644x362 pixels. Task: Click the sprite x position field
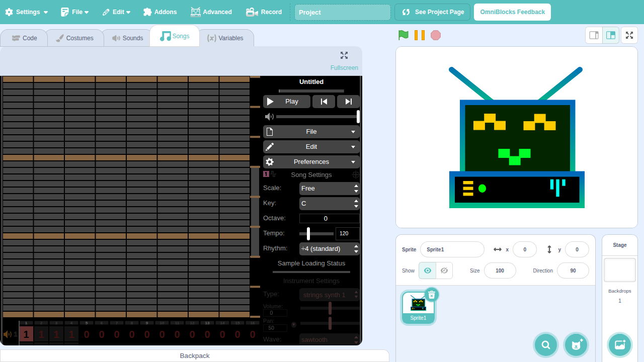click(525, 249)
